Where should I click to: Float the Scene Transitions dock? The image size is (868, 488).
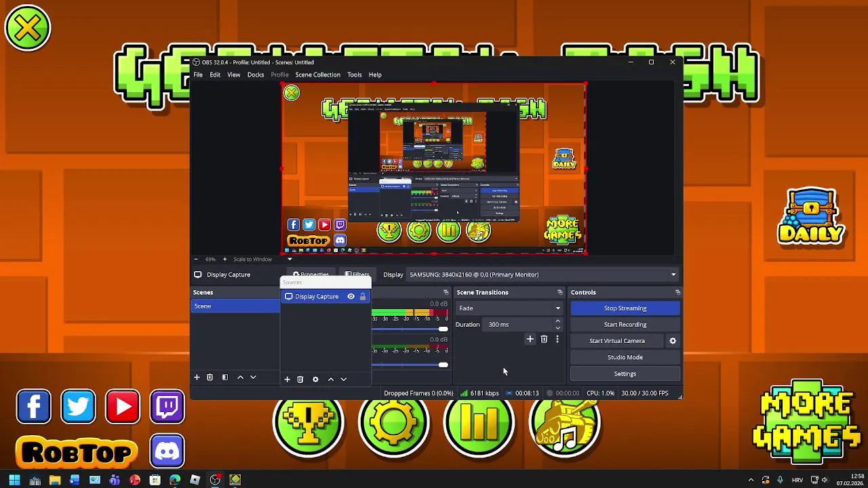click(559, 292)
